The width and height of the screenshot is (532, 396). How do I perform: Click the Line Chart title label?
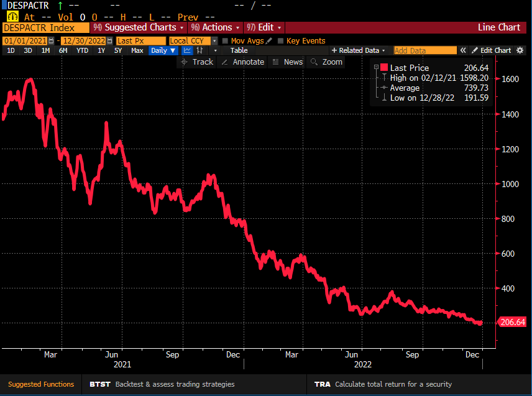(498, 27)
